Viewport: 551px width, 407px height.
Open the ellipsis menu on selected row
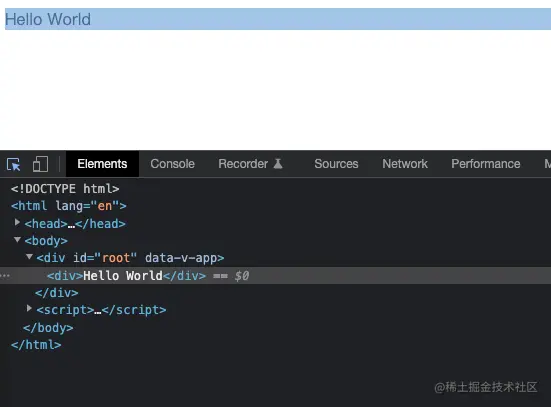(x=5, y=276)
